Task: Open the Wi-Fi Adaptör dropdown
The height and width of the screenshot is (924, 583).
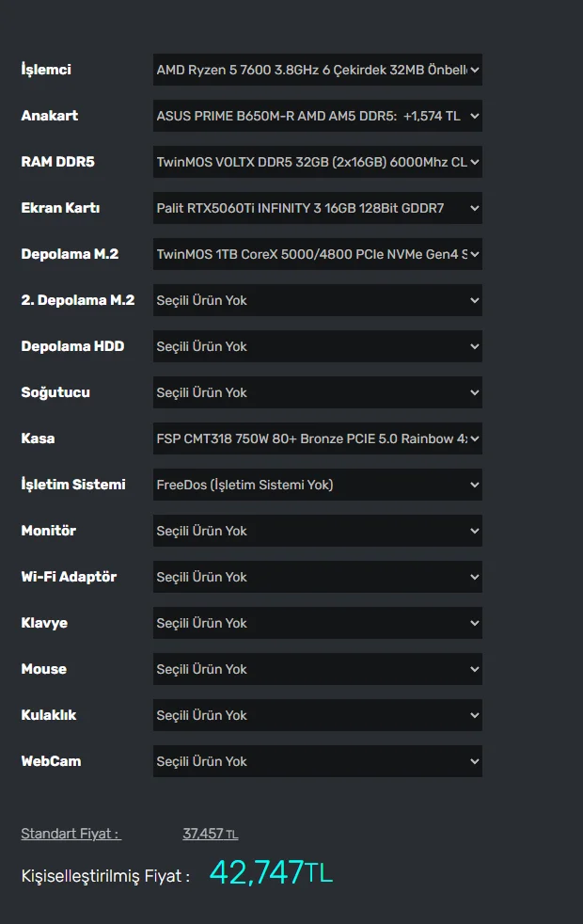Action: click(318, 577)
